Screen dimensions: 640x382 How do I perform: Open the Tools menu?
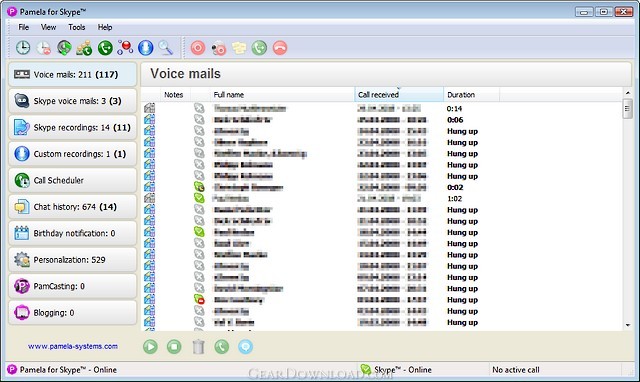click(x=77, y=27)
